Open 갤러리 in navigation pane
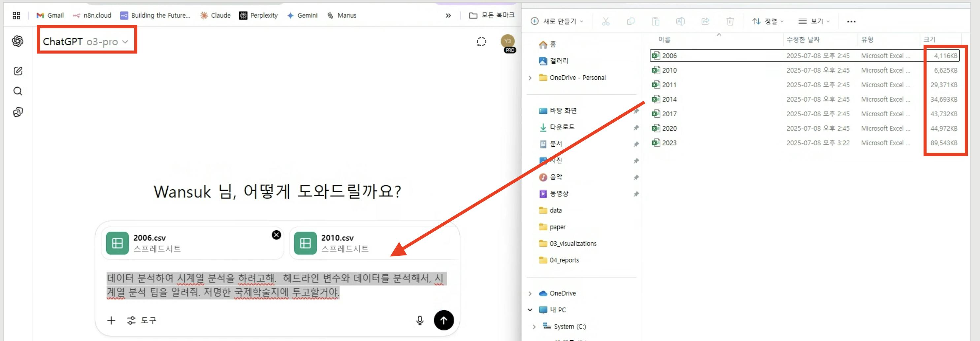 (x=554, y=61)
